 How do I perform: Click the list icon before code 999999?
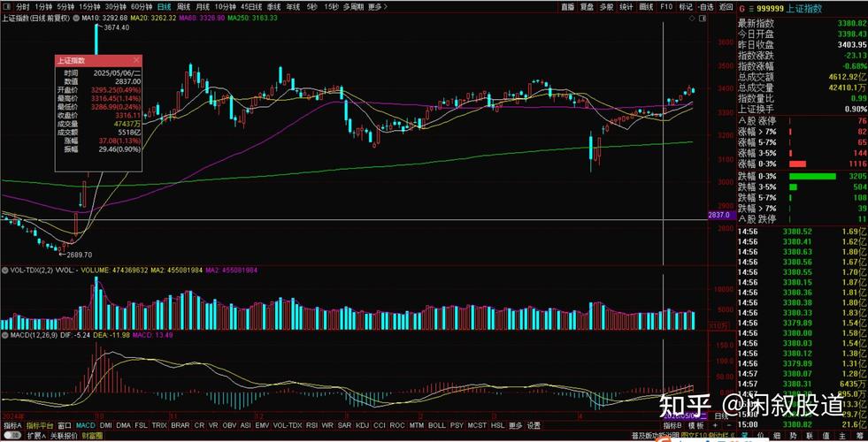pyautogui.click(x=751, y=7)
